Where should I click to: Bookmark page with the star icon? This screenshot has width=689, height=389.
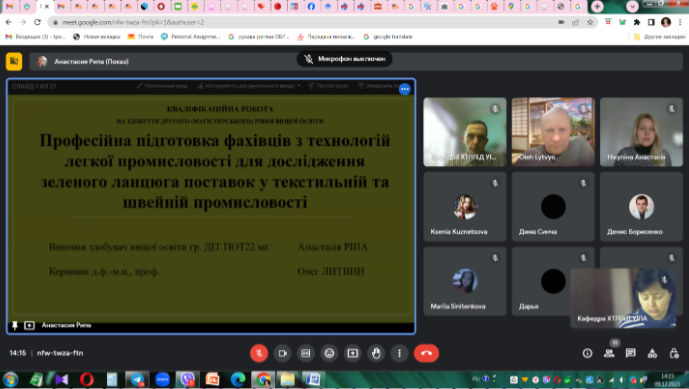(x=590, y=22)
